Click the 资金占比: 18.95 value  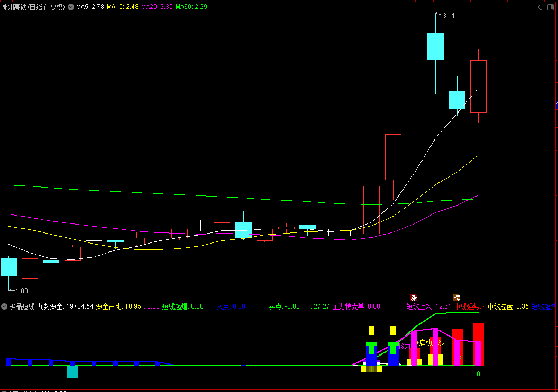pos(118,306)
